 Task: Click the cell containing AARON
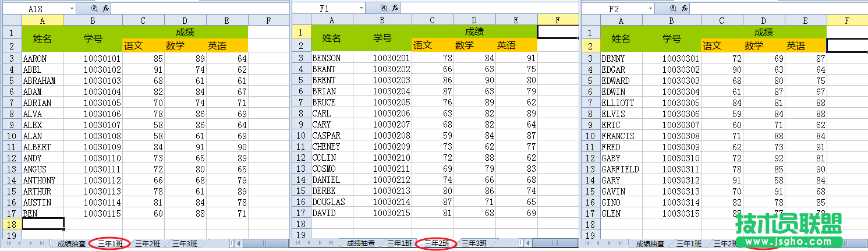pyautogui.click(x=42, y=58)
